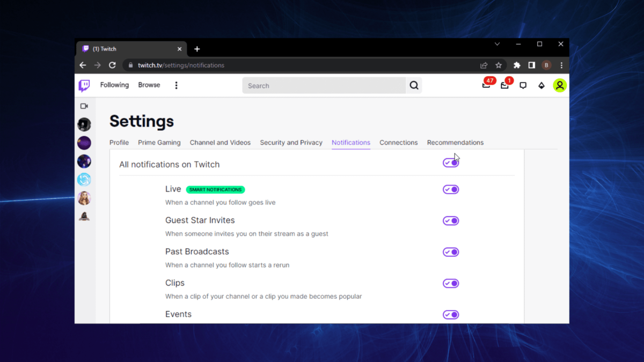Screen dimensions: 644x362
Task: Toggle the browser side panel icon
Action: pyautogui.click(x=531, y=65)
